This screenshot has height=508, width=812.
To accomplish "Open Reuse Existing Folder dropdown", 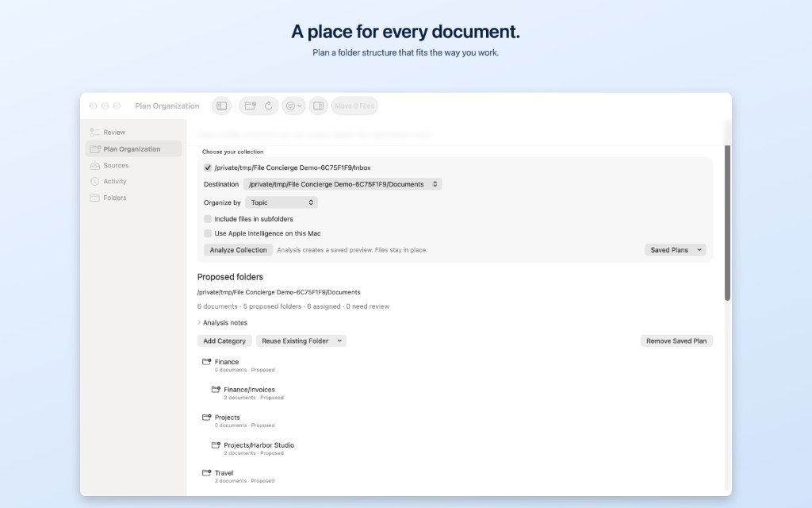I will pyautogui.click(x=301, y=341).
